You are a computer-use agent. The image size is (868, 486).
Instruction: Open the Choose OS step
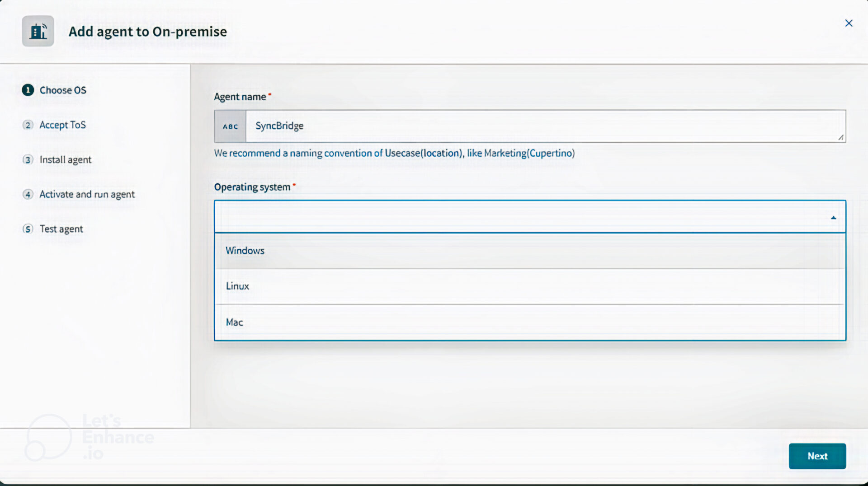(x=63, y=90)
